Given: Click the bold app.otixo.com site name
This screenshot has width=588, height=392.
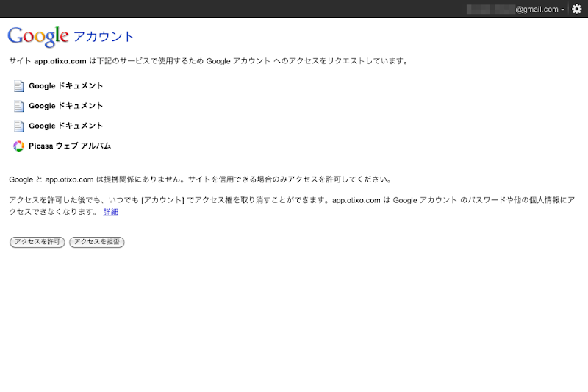Looking at the screenshot, I should coord(60,61).
